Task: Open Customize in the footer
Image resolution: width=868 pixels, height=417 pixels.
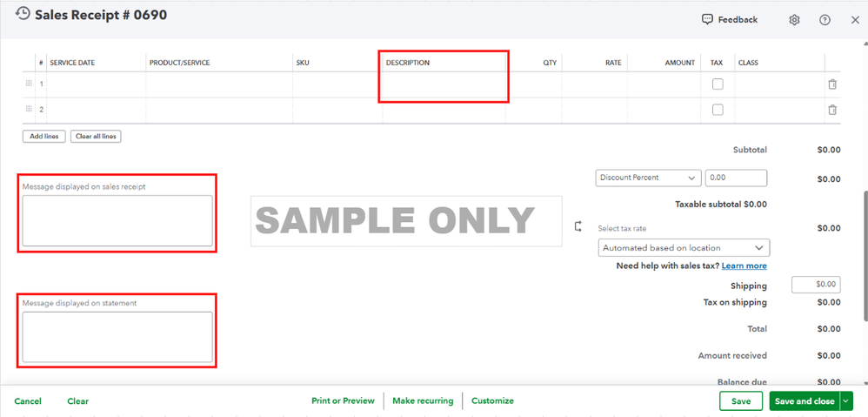Action: [492, 400]
